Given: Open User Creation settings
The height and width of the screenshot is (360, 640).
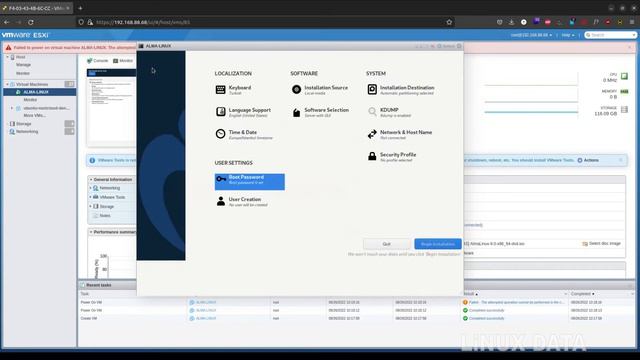Looking at the screenshot, I should coord(242,202).
